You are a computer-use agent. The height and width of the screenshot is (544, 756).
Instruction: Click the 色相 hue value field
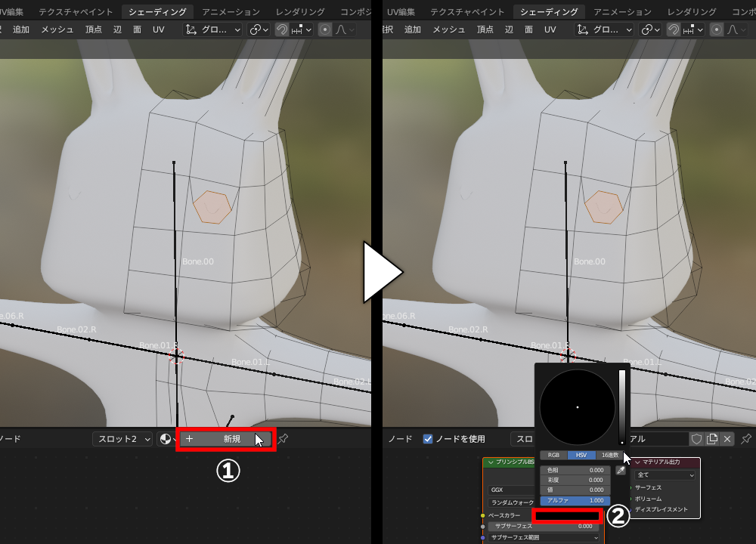coord(575,470)
